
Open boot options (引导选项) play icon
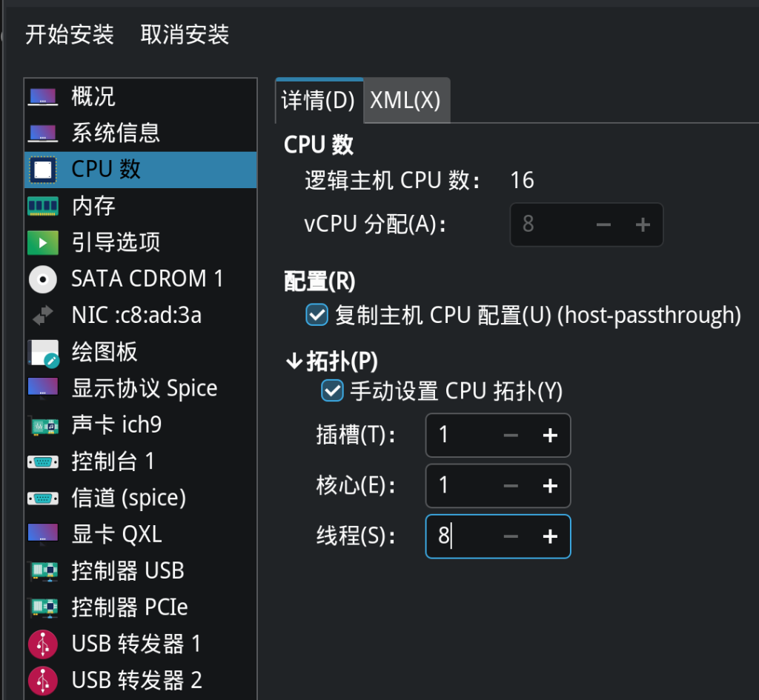tap(42, 242)
